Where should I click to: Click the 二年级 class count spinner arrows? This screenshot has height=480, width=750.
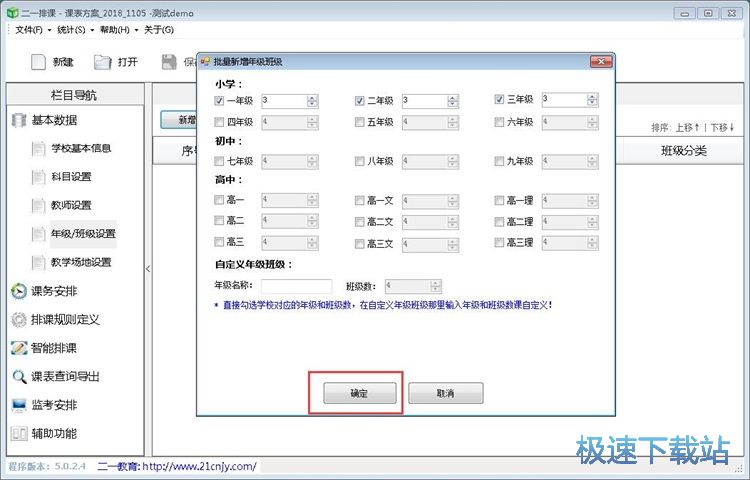click(453, 100)
